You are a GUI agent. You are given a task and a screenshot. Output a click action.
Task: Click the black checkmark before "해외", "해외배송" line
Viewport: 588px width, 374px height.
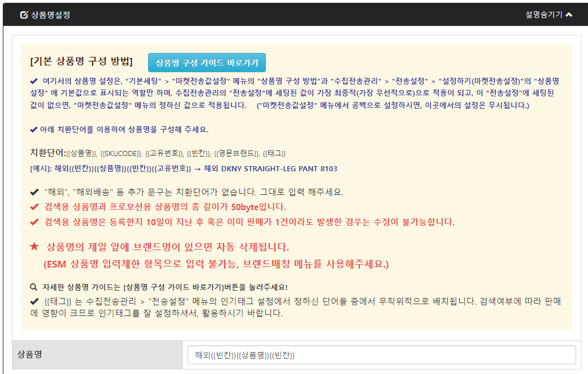(34, 192)
